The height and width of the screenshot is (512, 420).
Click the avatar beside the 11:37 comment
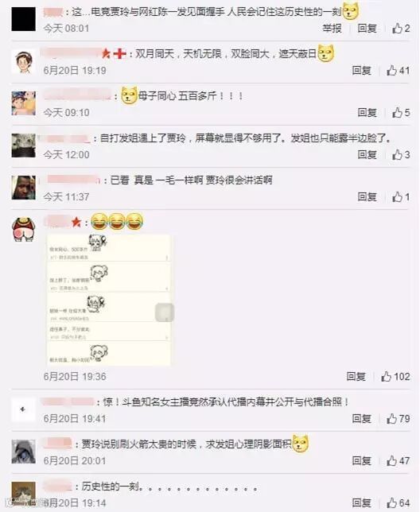(24, 188)
